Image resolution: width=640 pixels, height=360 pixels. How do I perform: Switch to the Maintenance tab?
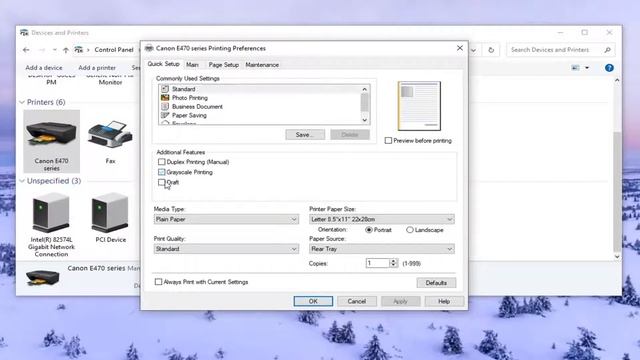262,64
